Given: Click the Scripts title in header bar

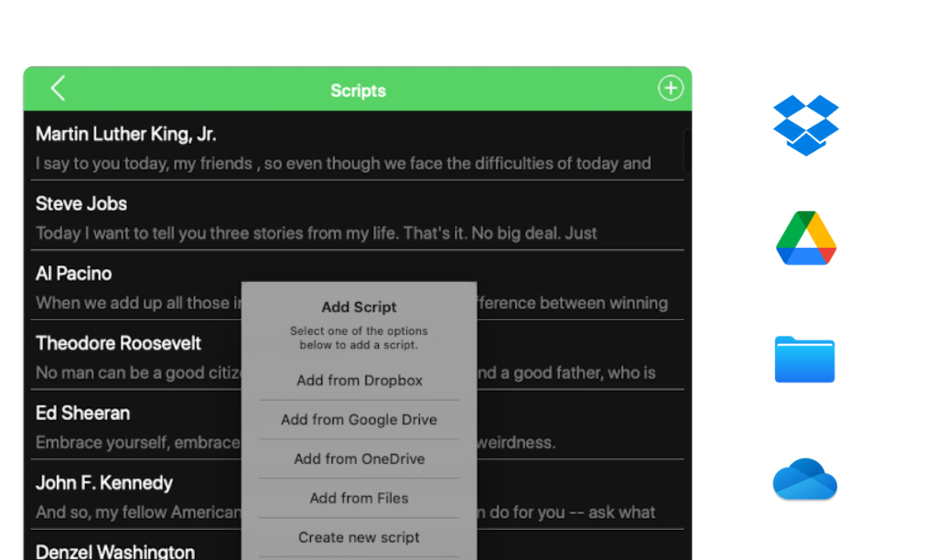Looking at the screenshot, I should (358, 91).
